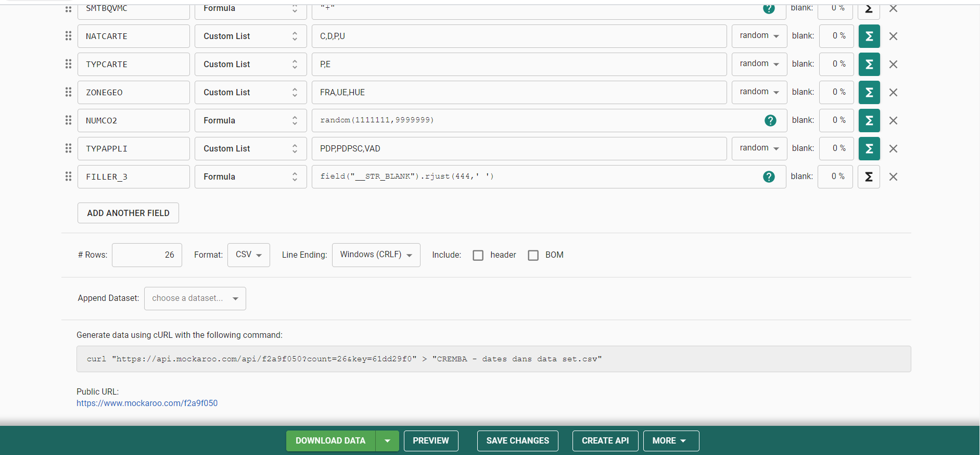Delete the TYPCARTE field with X icon

tap(893, 65)
